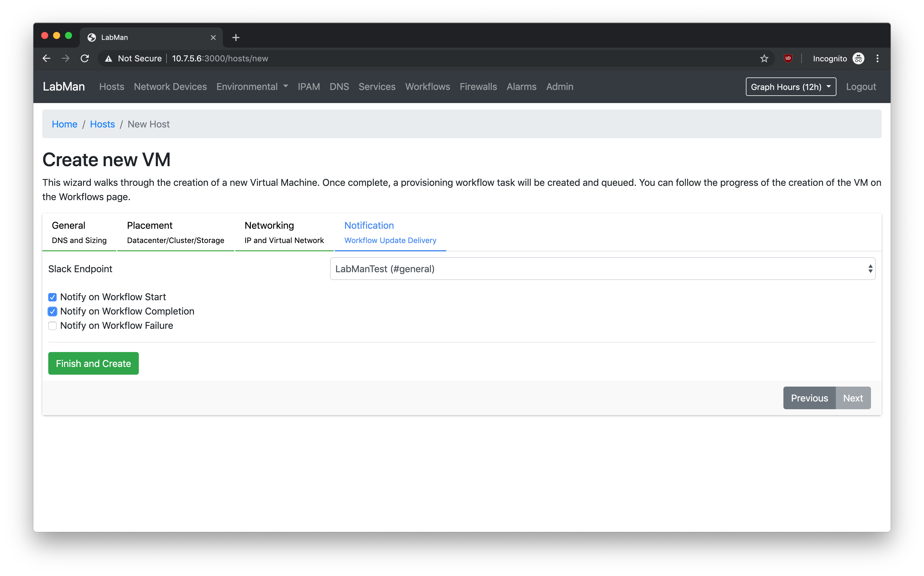The width and height of the screenshot is (924, 576).
Task: Click the Not Secure warning icon
Action: tap(109, 58)
